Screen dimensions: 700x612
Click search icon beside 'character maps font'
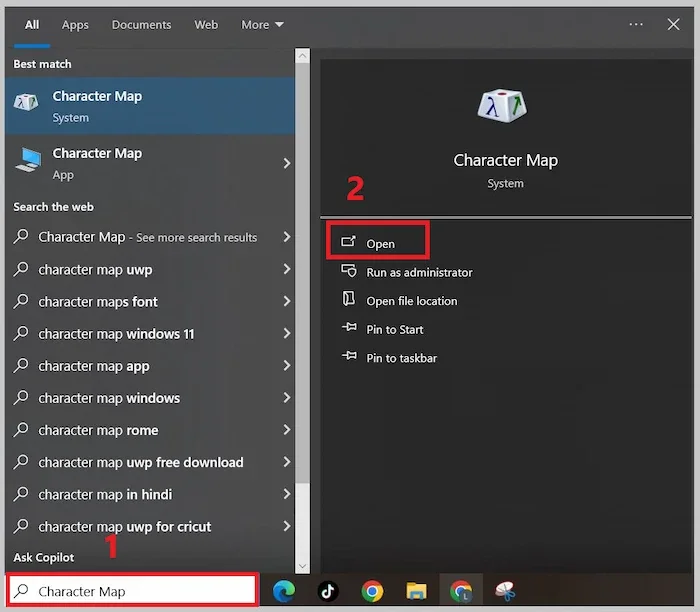pos(21,301)
